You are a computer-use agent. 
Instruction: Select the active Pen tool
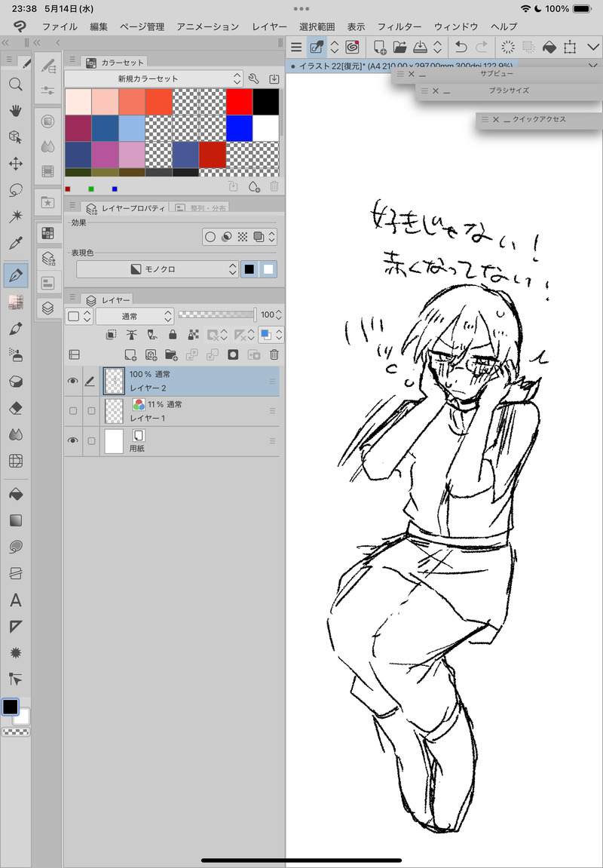coord(16,275)
